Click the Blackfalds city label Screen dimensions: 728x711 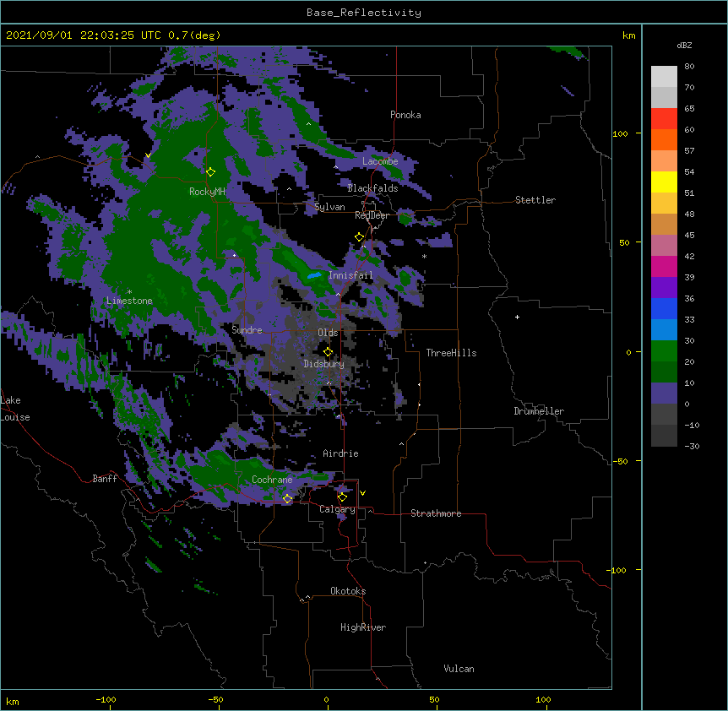pos(372,188)
